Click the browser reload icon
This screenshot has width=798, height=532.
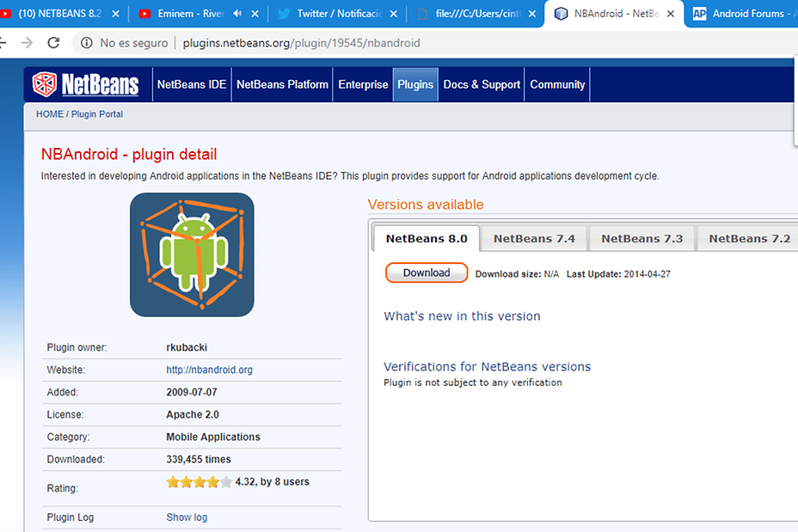point(53,43)
